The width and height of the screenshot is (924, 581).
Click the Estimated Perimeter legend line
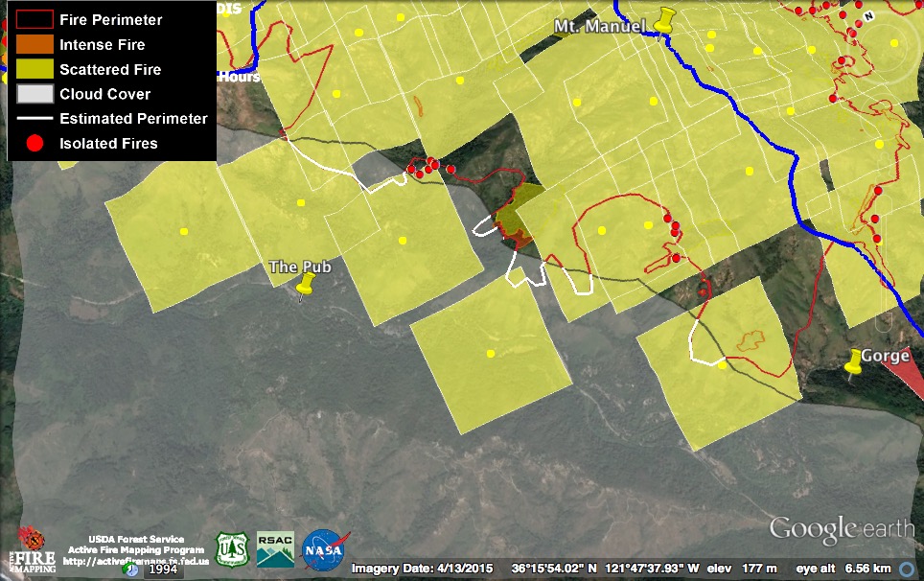35,119
